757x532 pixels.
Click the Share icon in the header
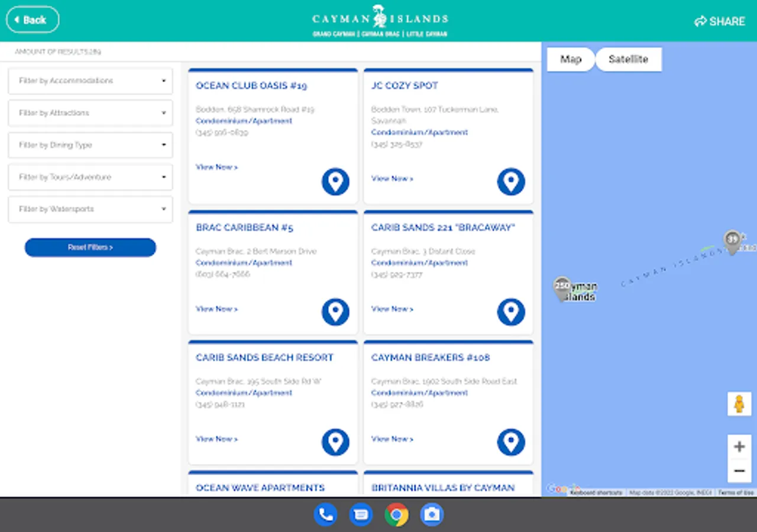pyautogui.click(x=700, y=21)
